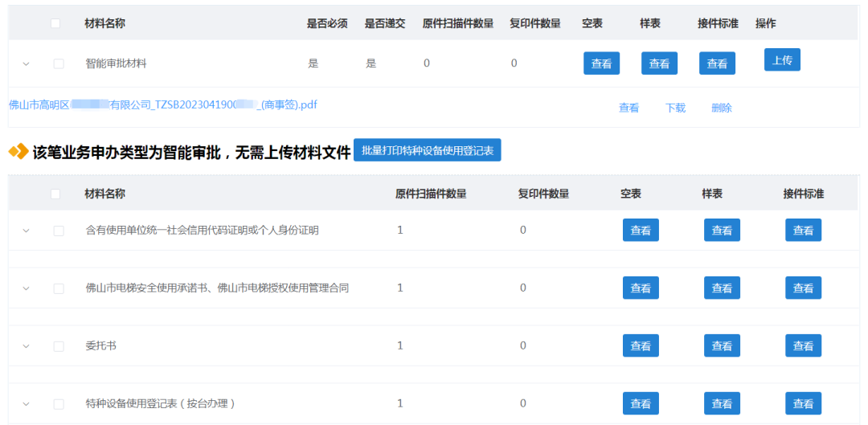View 接件标准 for 委托书 row

point(803,345)
